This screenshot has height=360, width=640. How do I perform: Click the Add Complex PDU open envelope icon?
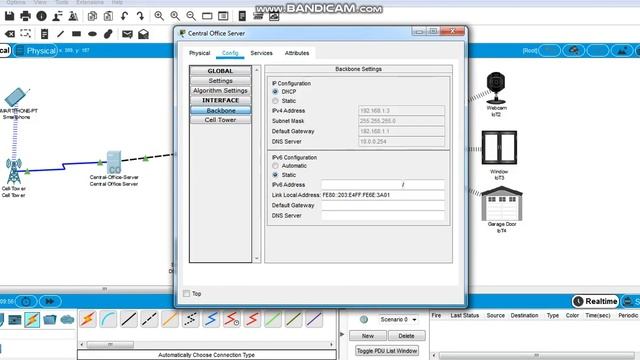[143, 34]
